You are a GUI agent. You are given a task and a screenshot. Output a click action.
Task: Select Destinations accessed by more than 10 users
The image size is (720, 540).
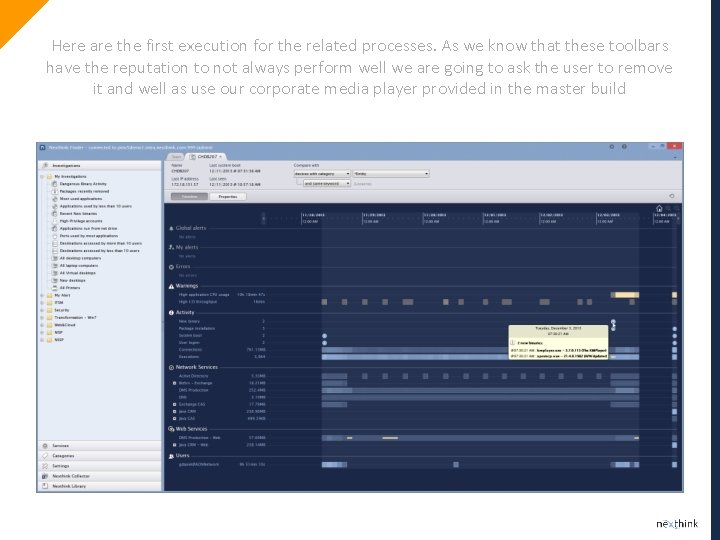tap(101, 243)
